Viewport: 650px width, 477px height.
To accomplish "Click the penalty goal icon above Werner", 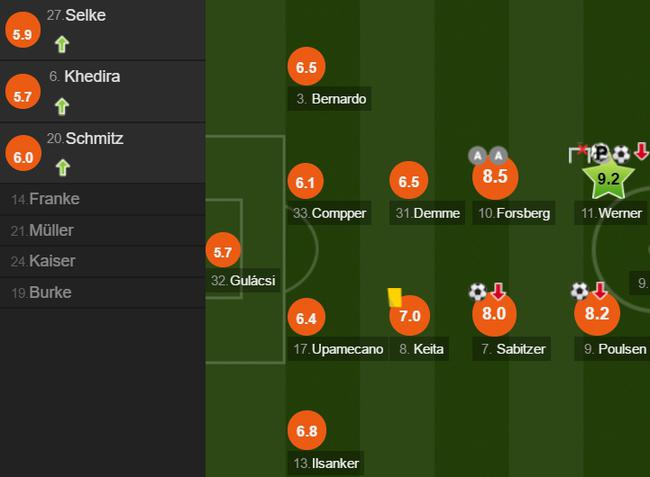I will (x=600, y=153).
